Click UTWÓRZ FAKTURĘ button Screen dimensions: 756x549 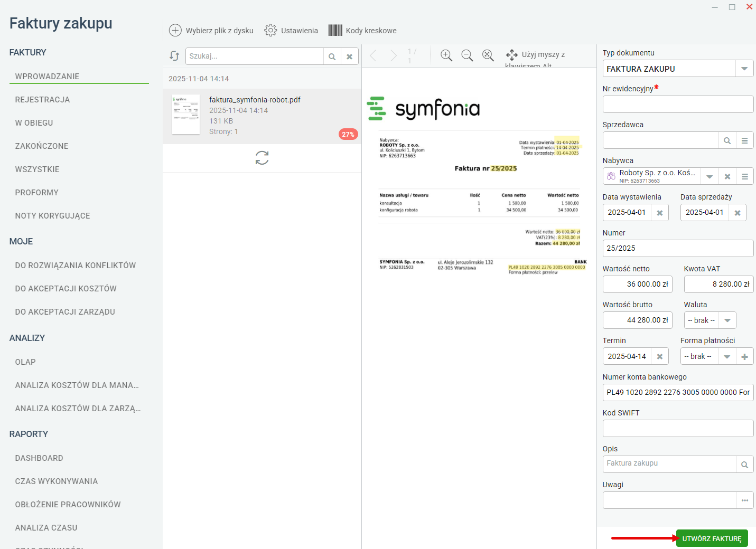click(x=712, y=538)
